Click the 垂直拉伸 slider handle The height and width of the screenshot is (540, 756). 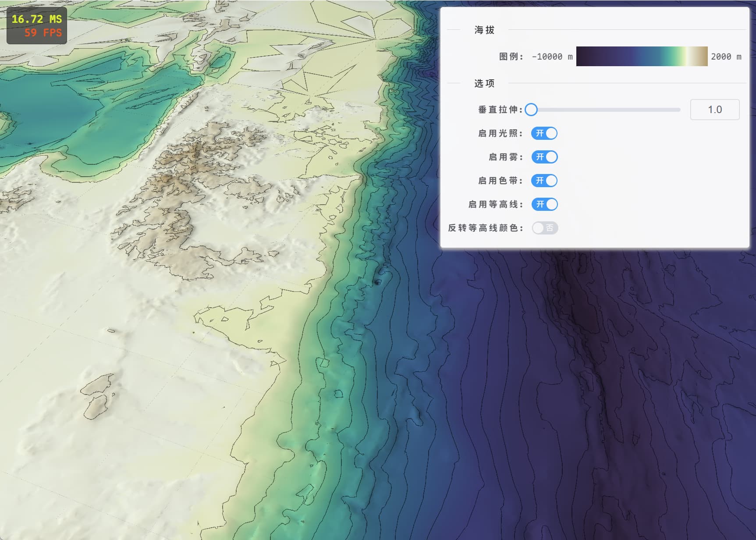pos(531,110)
